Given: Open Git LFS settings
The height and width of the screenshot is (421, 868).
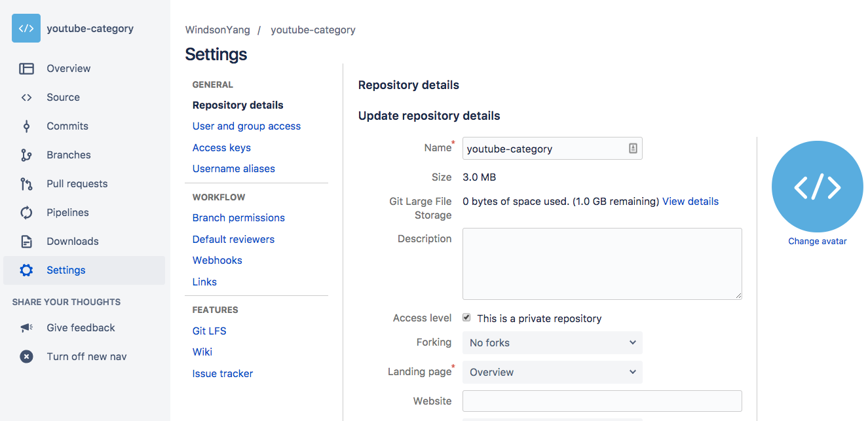Looking at the screenshot, I should click(210, 331).
